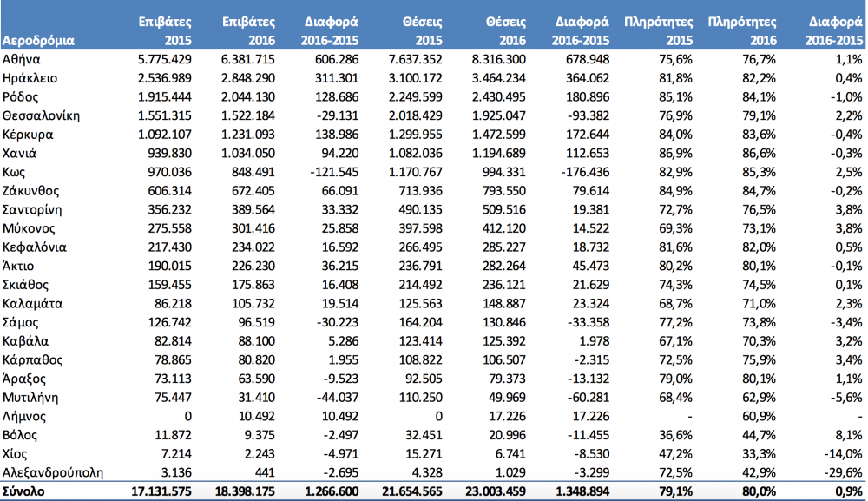Select the Καβάλα airport name
Viewport: 868px width, 501px height.
[25, 341]
